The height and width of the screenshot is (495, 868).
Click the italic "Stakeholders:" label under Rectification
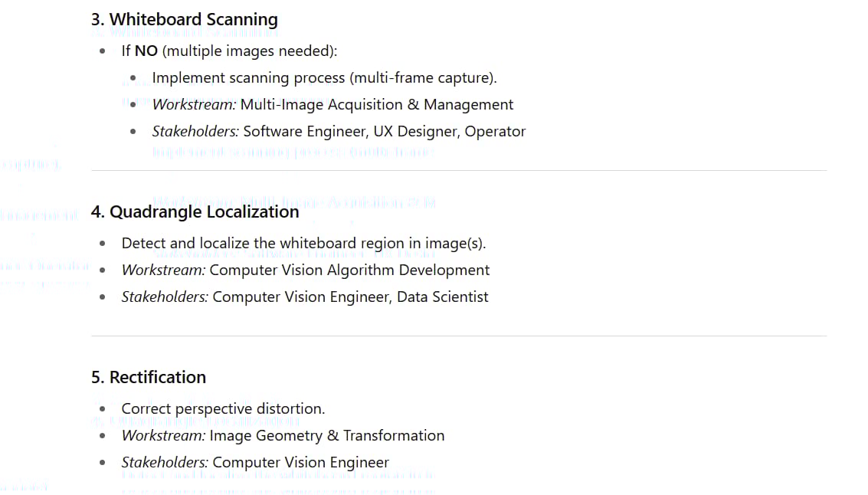tap(165, 463)
